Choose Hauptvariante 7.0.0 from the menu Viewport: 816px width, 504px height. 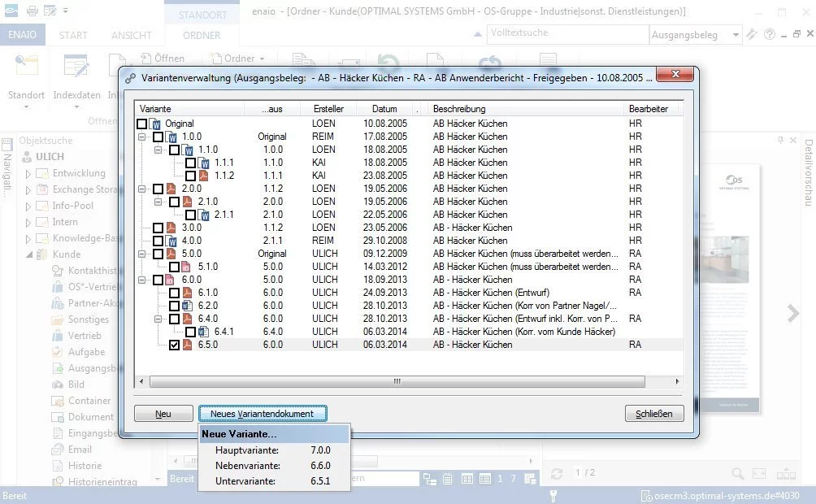(274, 450)
